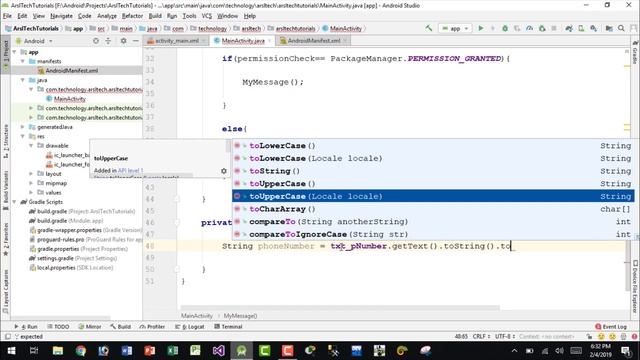Click Attach debugger to Android process icon
Image resolution: width=640 pixels, height=360 pixels.
[x=542, y=28]
